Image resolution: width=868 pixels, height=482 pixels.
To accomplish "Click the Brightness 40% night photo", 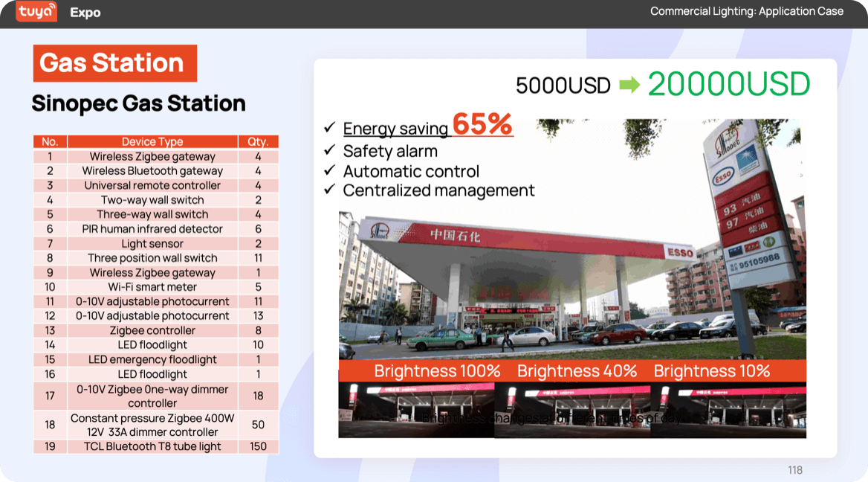I will [x=571, y=410].
